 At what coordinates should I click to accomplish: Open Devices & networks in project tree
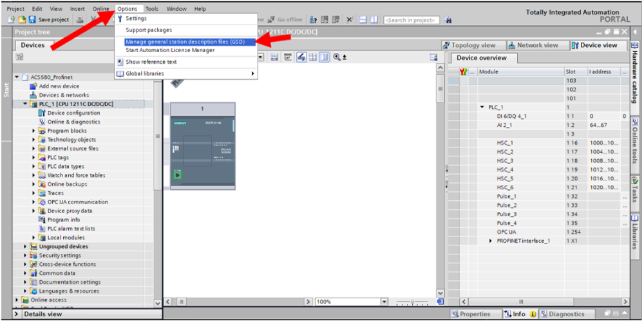pyautogui.click(x=64, y=95)
